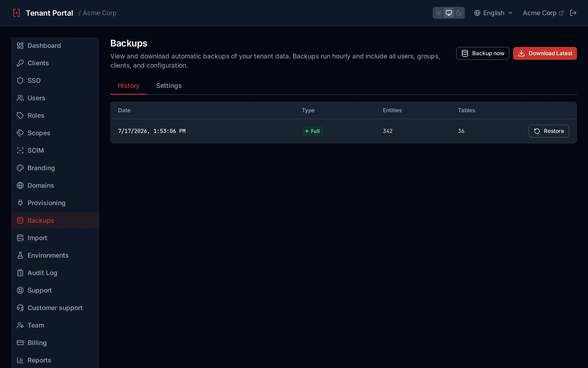Click the Clients key icon
Viewport: 588px width, 368px height.
20,63
